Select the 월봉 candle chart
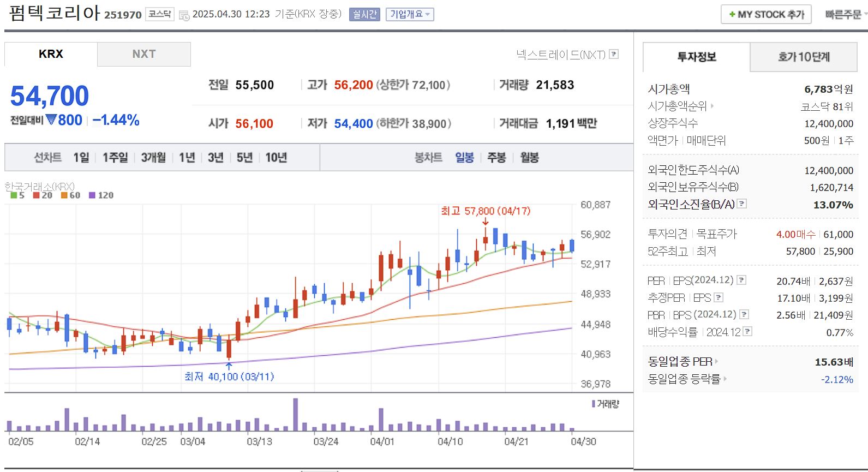 point(529,158)
